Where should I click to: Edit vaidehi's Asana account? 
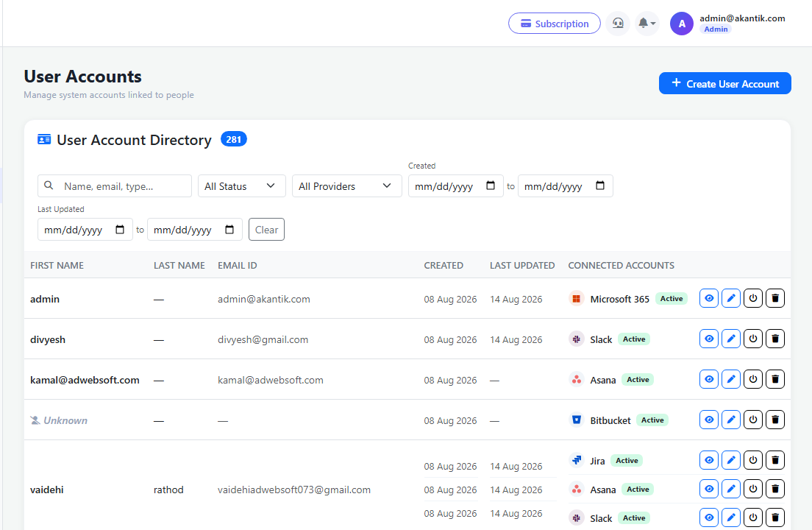730,489
